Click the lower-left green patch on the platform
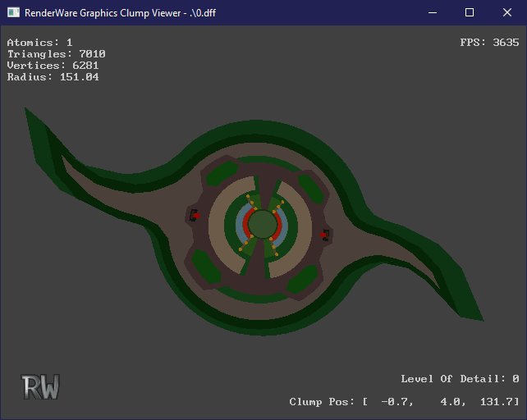The height and width of the screenshot is (420, 527). click(206, 271)
